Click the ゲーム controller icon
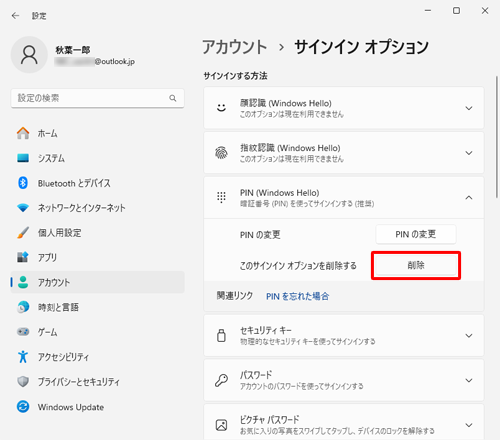 tap(23, 332)
